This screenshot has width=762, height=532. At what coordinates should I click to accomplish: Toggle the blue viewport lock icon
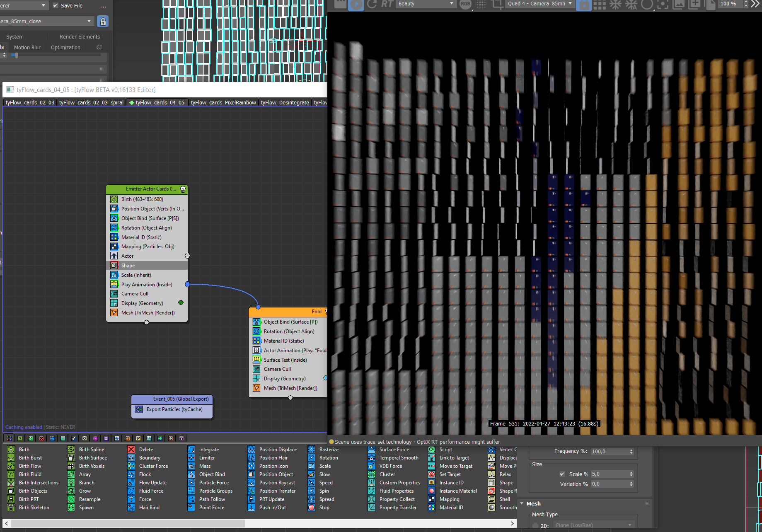pos(583,5)
